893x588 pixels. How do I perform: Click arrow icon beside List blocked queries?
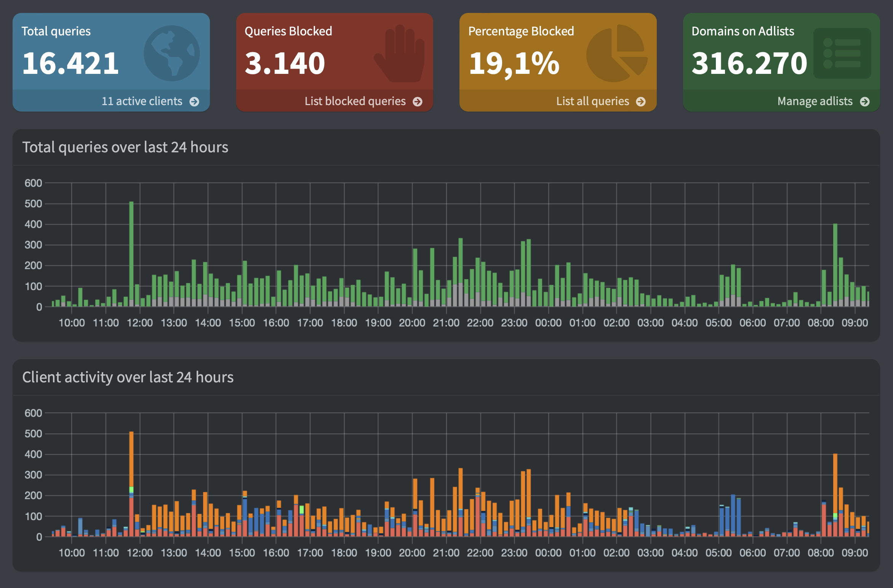coord(418,102)
